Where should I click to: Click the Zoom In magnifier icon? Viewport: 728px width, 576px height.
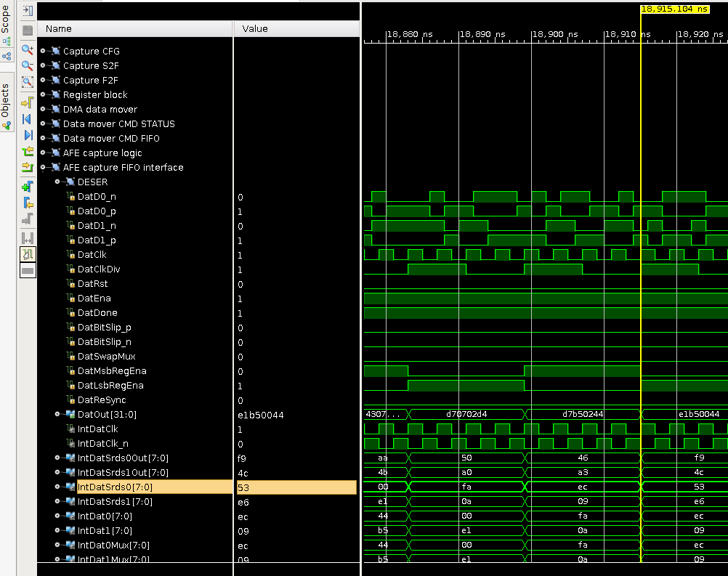pos(28,49)
